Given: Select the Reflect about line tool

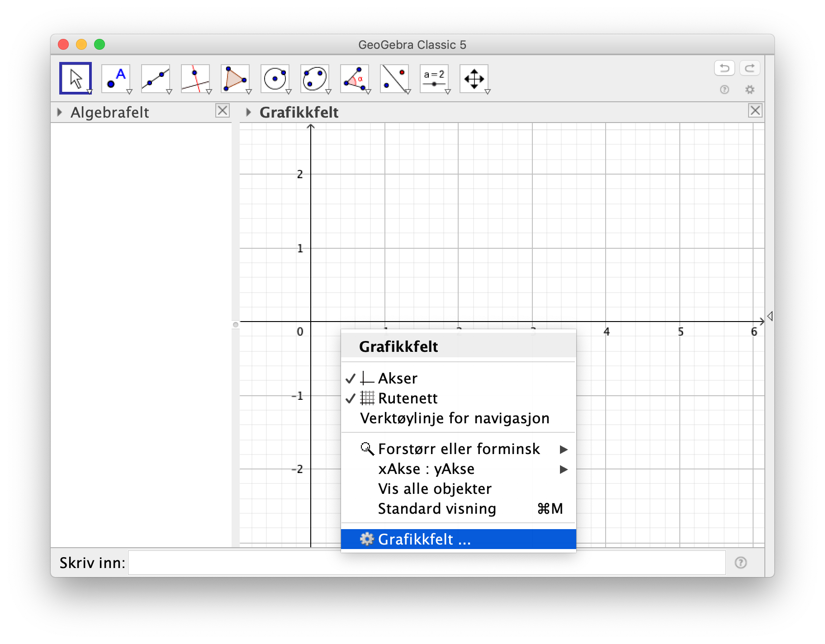Looking at the screenshot, I should [x=394, y=78].
